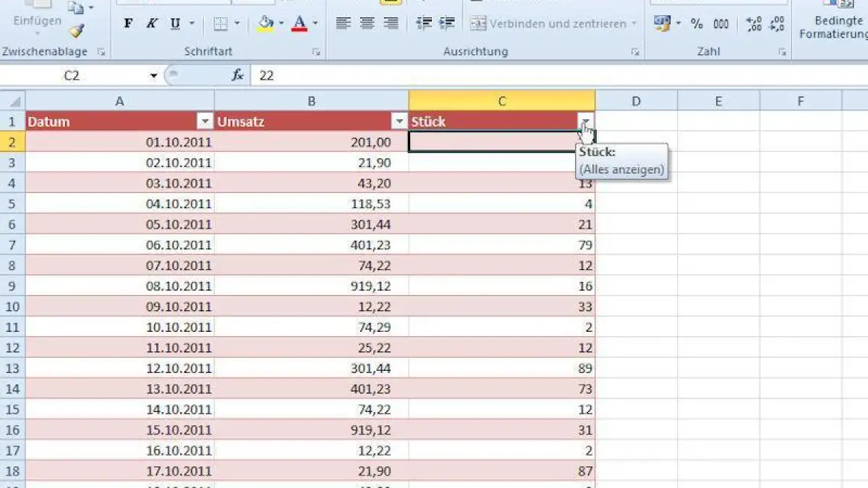Image resolution: width=868 pixels, height=488 pixels.
Task: Center the text
Action: [366, 23]
